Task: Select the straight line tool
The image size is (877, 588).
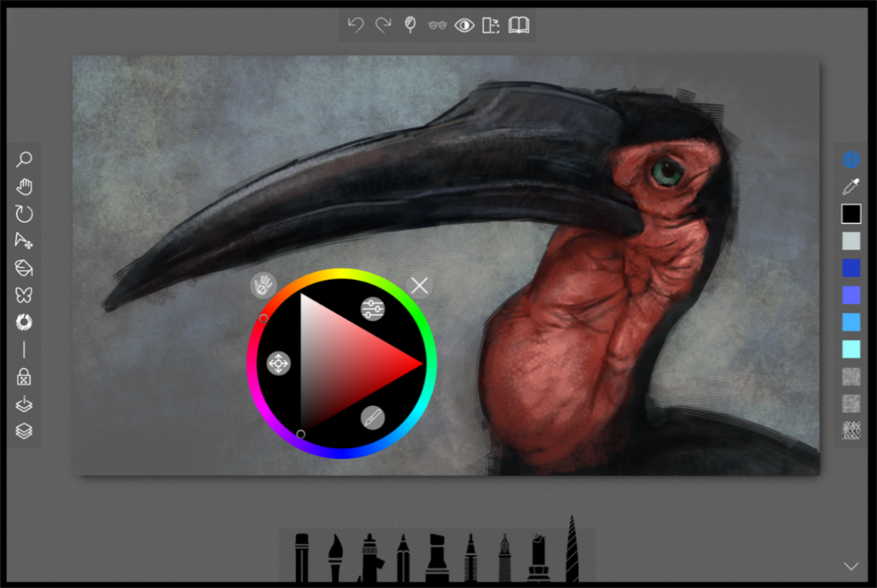Action: click(x=24, y=350)
